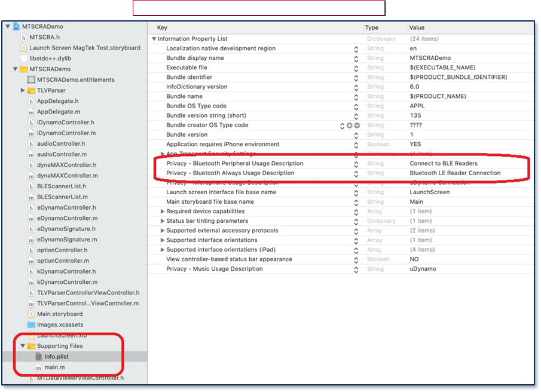Open type stepper for Privacy - Music Usage Description
The image size is (541, 392).
click(x=356, y=270)
